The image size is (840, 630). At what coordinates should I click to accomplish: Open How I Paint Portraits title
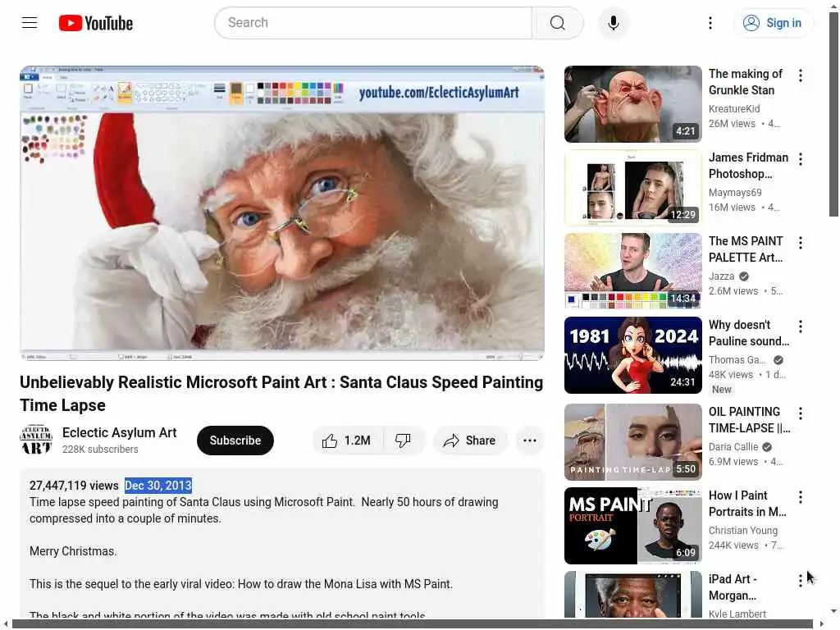(x=747, y=504)
